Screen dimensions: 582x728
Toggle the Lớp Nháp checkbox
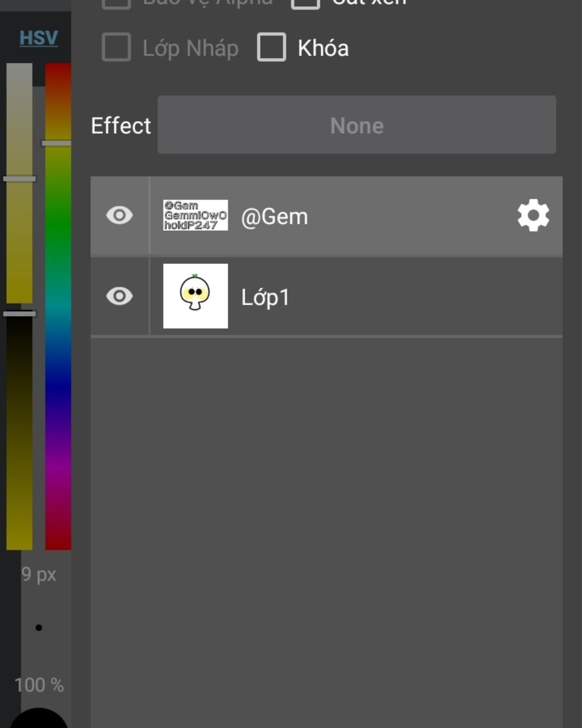tap(117, 47)
